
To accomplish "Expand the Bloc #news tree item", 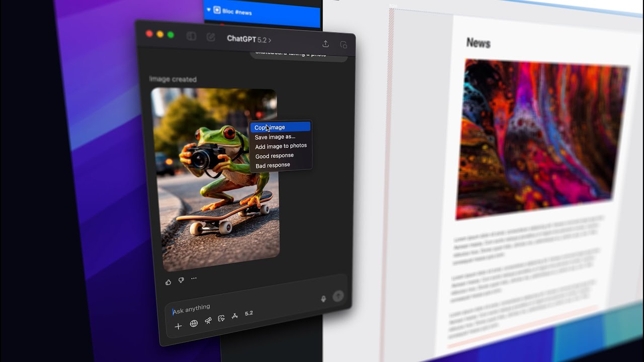I will [209, 10].
